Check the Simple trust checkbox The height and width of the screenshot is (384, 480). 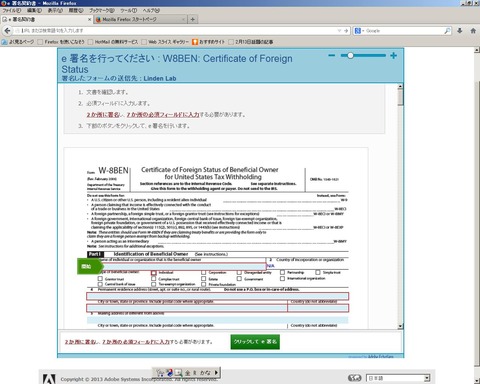(x=318, y=272)
